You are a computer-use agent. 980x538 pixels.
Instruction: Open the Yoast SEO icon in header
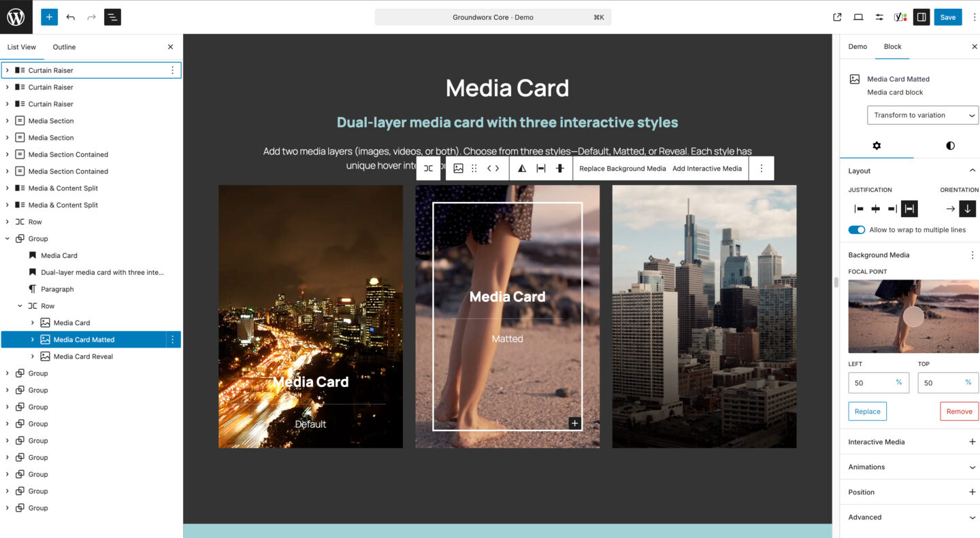900,16
